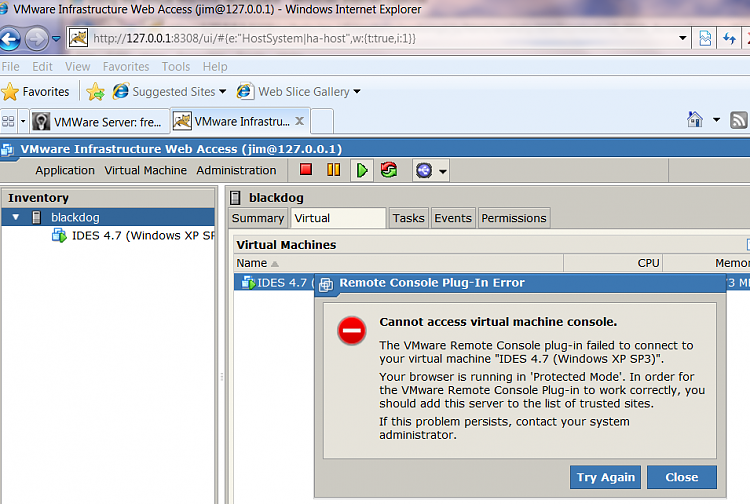Click the Home page icon

coord(695,120)
